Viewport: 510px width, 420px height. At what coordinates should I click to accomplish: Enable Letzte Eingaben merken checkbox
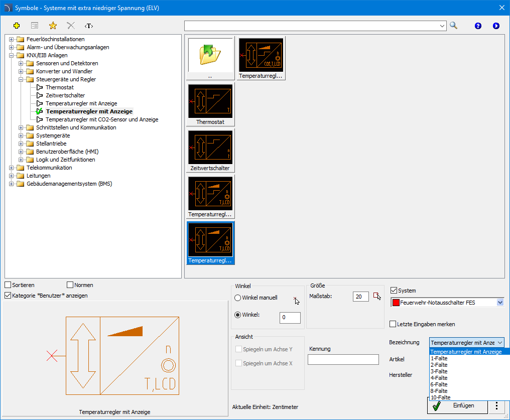click(x=393, y=324)
